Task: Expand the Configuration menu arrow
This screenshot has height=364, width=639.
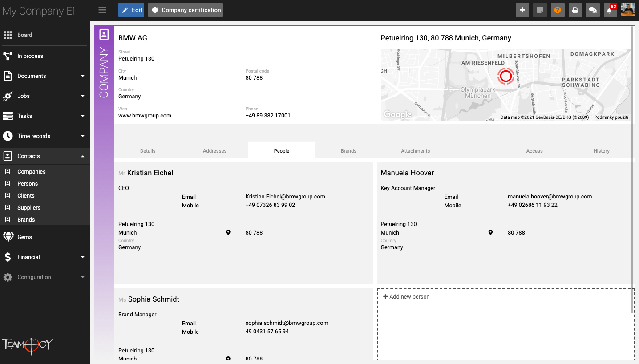Action: (83, 277)
